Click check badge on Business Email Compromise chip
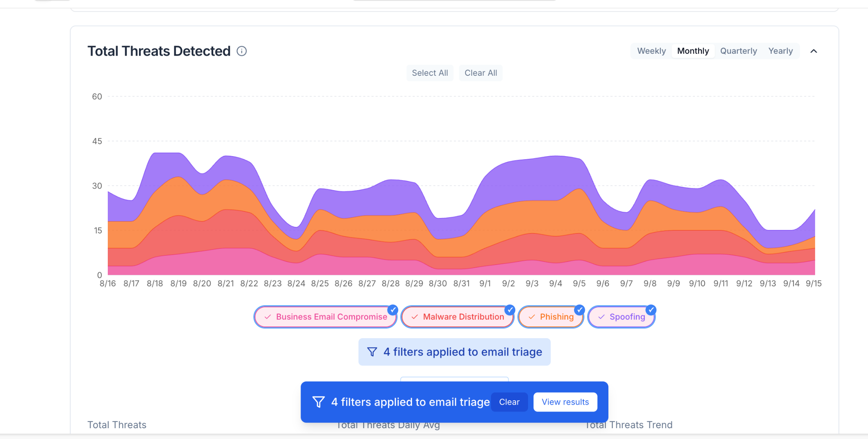 393,310
